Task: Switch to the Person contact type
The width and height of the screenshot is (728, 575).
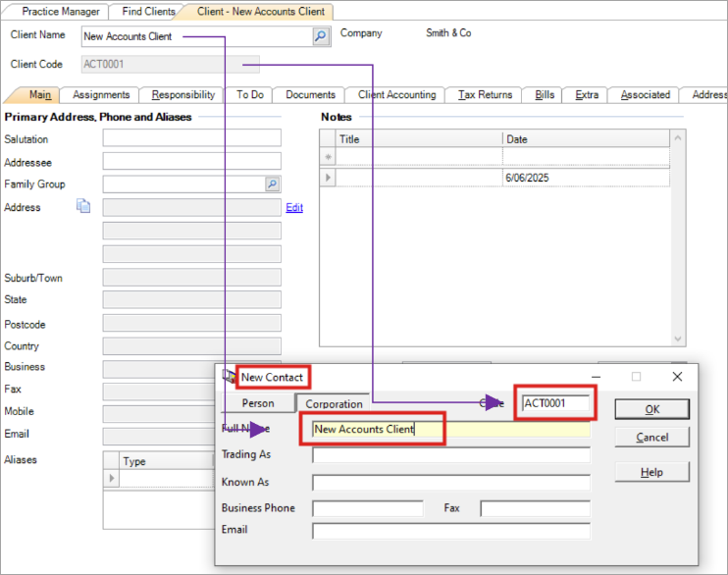Action: [x=258, y=403]
